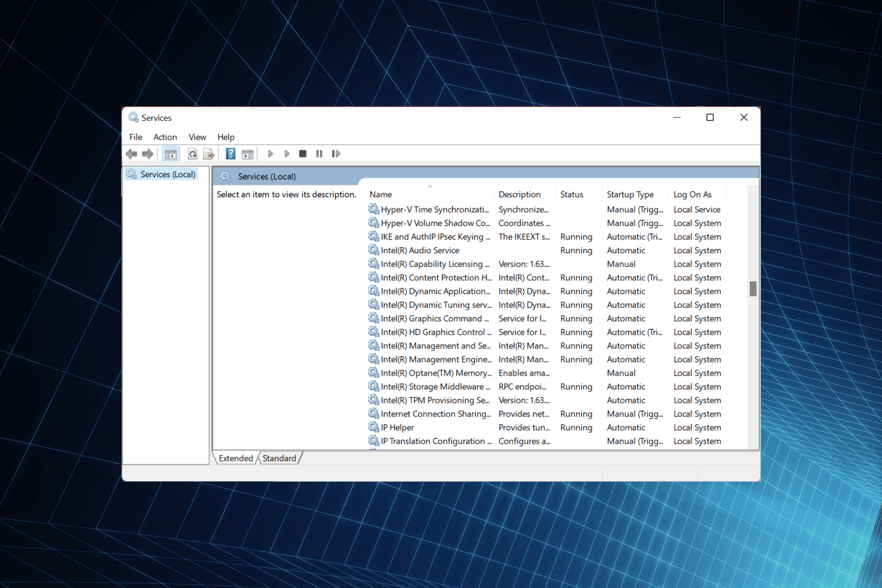Sort by the Status column header

(x=571, y=194)
